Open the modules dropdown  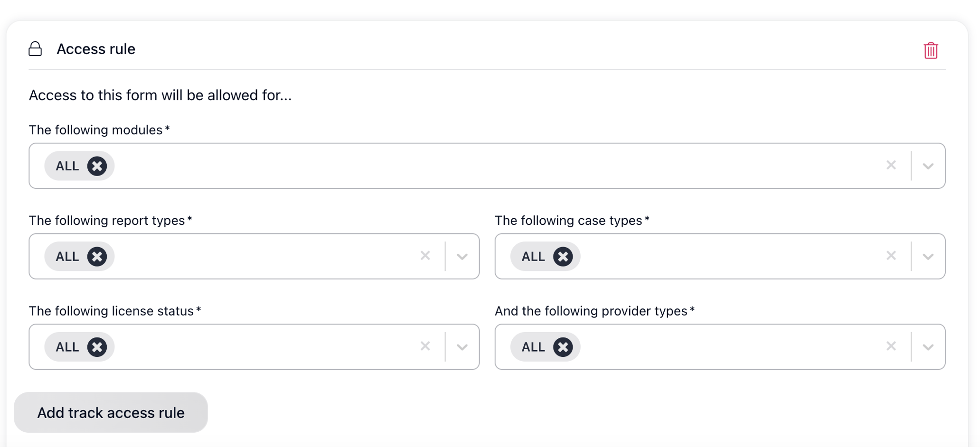(927, 166)
